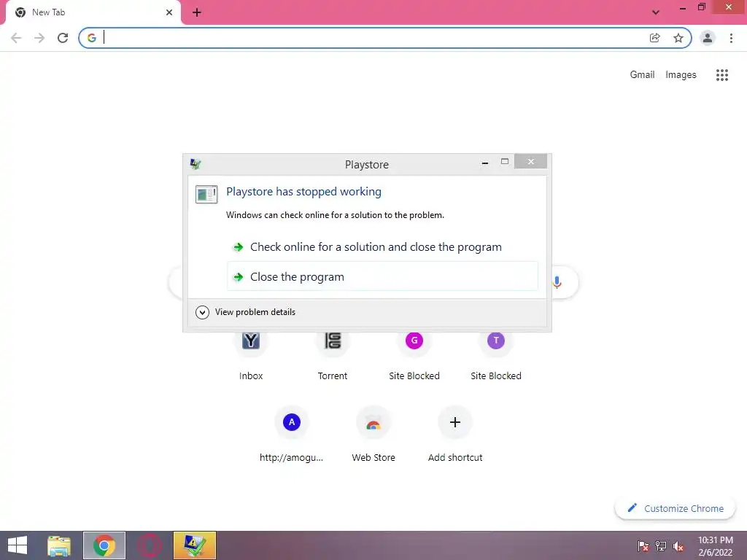The image size is (747, 560).
Task: Open the Gmail link
Action: (x=642, y=75)
